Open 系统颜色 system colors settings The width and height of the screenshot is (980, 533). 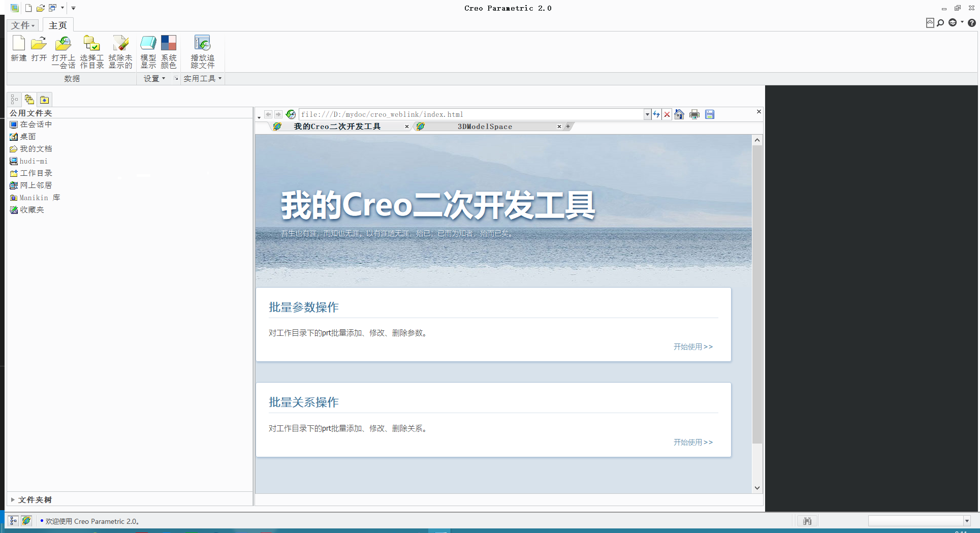169,51
